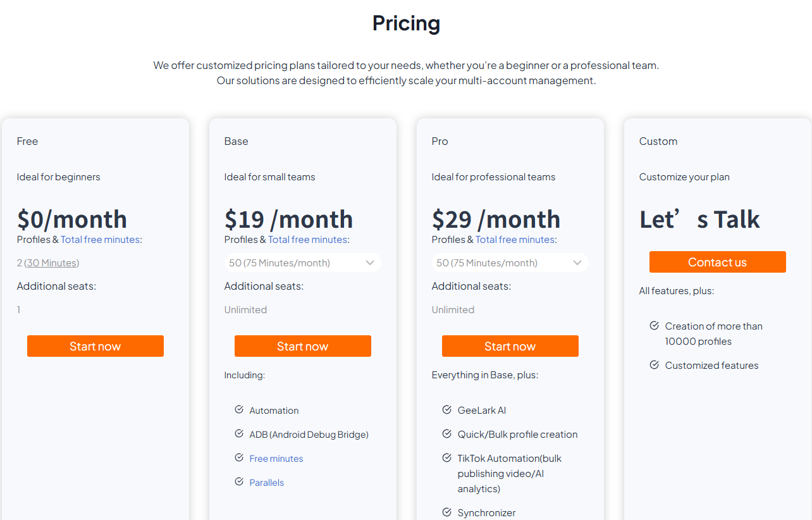The image size is (812, 520).
Task: Click the checkmark icon beside Automation
Action: pyautogui.click(x=239, y=409)
